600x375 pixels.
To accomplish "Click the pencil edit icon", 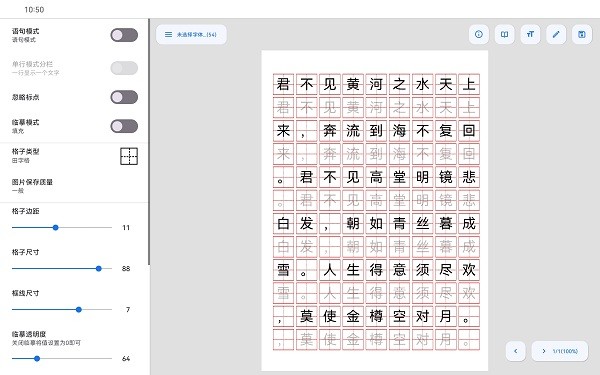I will coord(556,34).
